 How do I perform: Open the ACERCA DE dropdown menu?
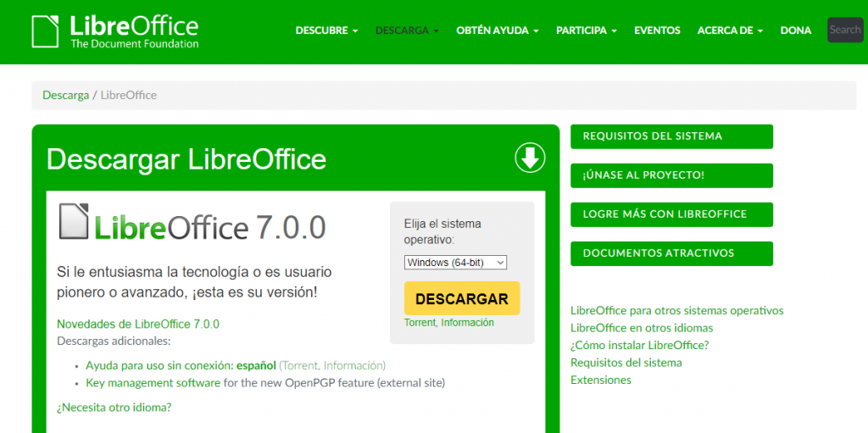[730, 31]
